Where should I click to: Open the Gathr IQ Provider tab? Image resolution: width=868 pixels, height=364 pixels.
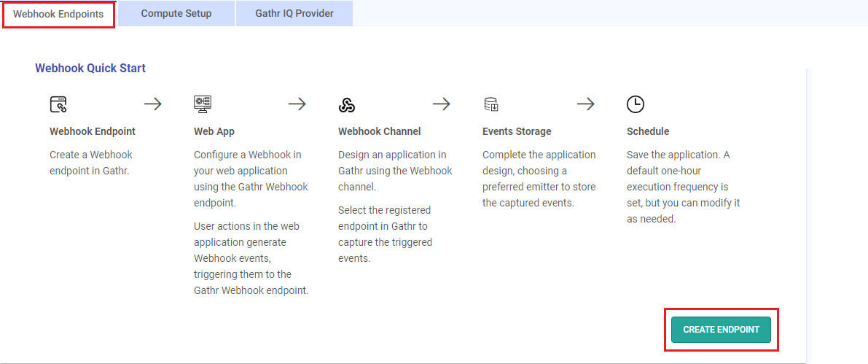point(294,13)
